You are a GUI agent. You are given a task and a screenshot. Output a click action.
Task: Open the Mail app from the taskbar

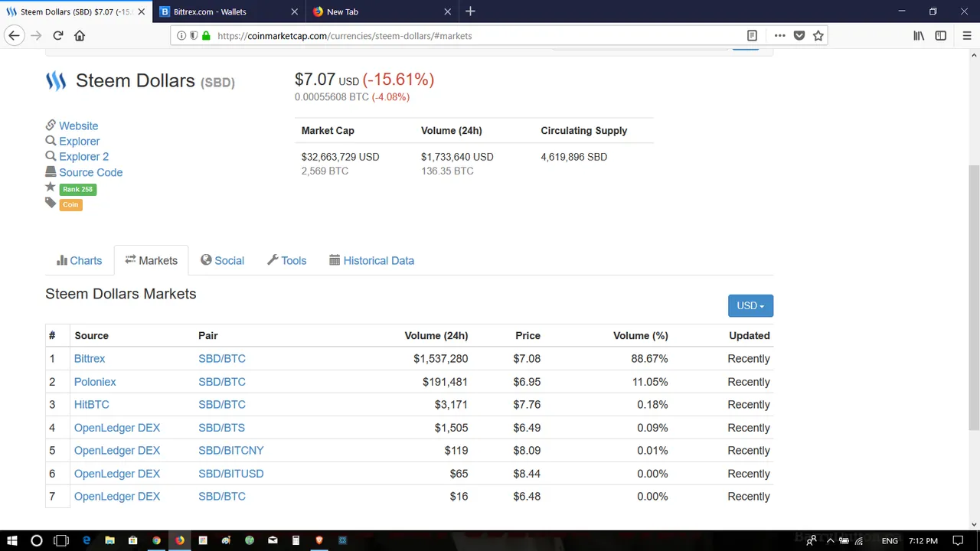point(273,540)
